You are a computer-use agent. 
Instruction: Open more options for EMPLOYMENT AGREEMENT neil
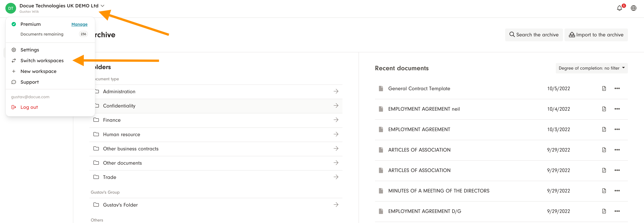click(x=617, y=109)
